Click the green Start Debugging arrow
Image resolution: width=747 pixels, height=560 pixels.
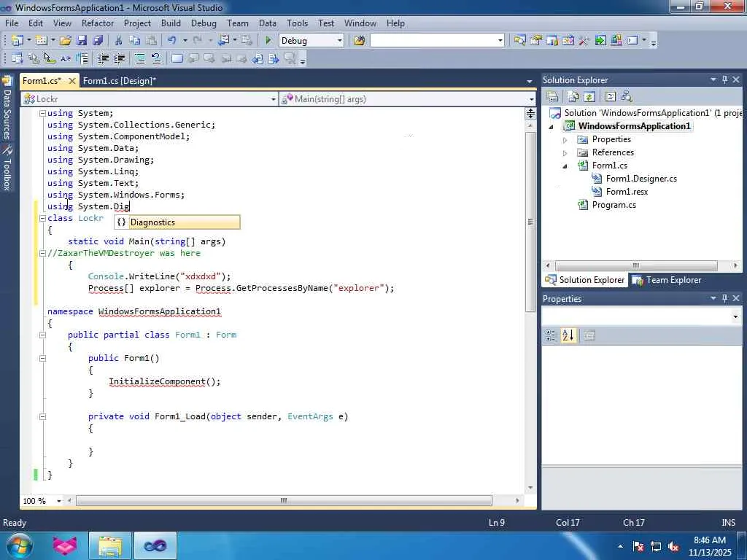click(268, 41)
